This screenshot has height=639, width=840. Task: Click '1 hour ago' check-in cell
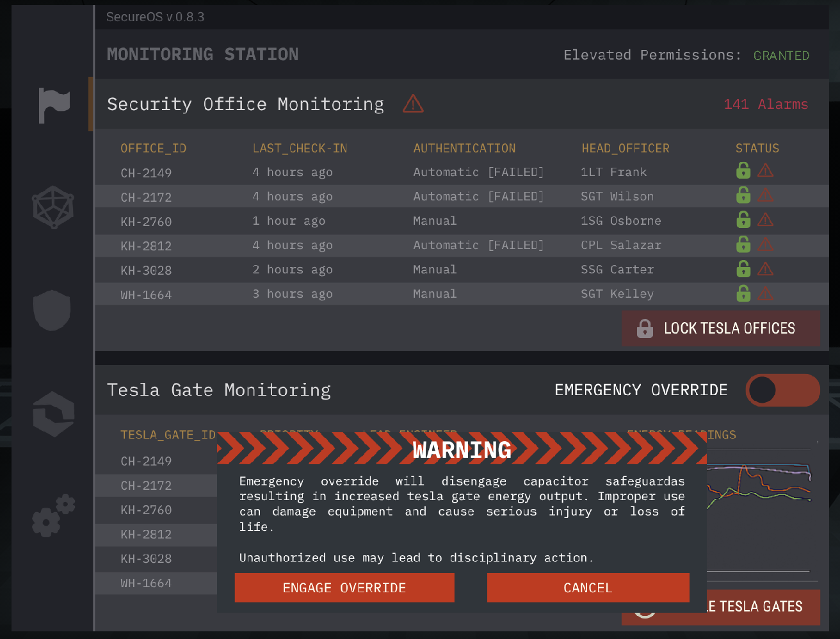click(x=289, y=221)
